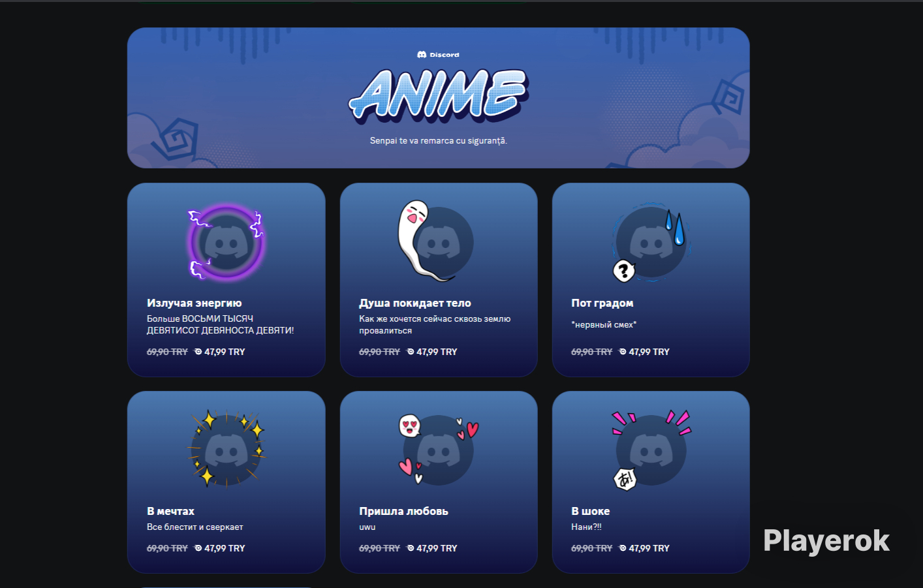The width and height of the screenshot is (923, 588).
Task: Open the В шоке item title
Action: click(x=591, y=511)
